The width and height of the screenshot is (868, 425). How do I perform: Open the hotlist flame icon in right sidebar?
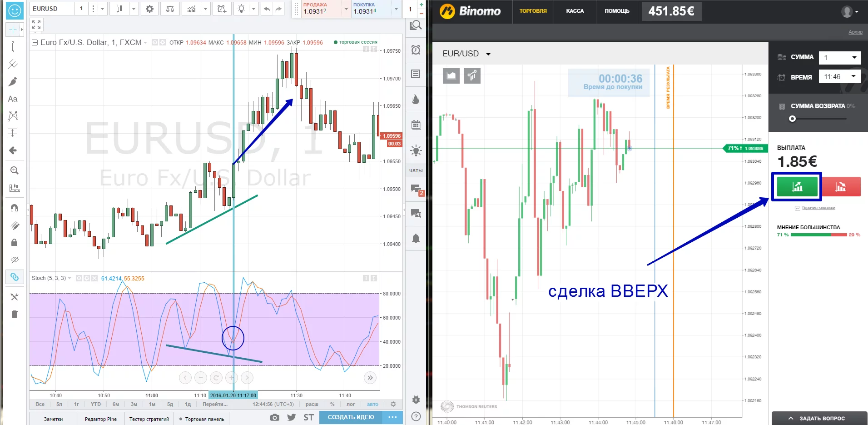pos(416,99)
